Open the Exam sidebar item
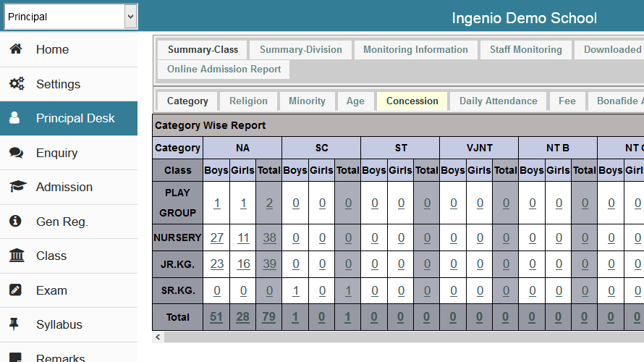644x362 pixels. click(x=69, y=290)
